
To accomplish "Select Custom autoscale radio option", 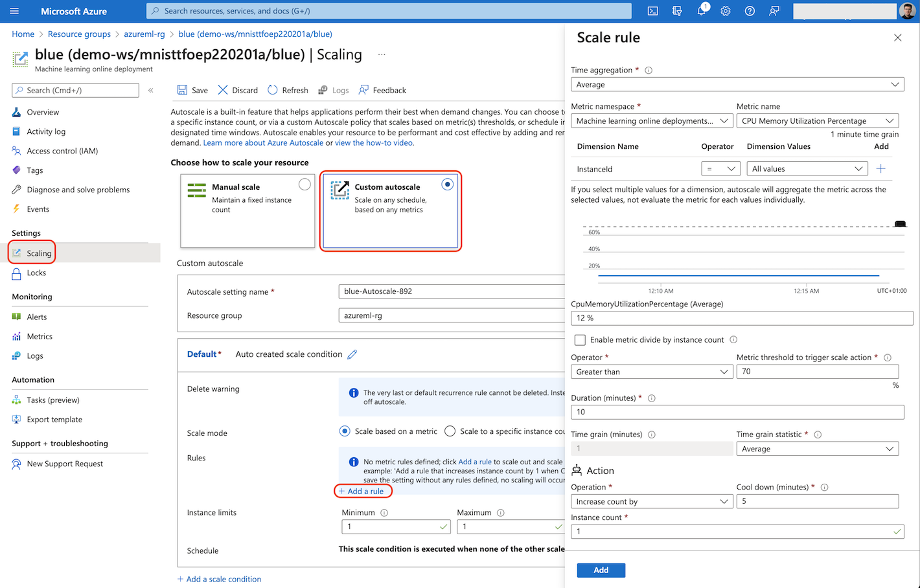I will [447, 185].
